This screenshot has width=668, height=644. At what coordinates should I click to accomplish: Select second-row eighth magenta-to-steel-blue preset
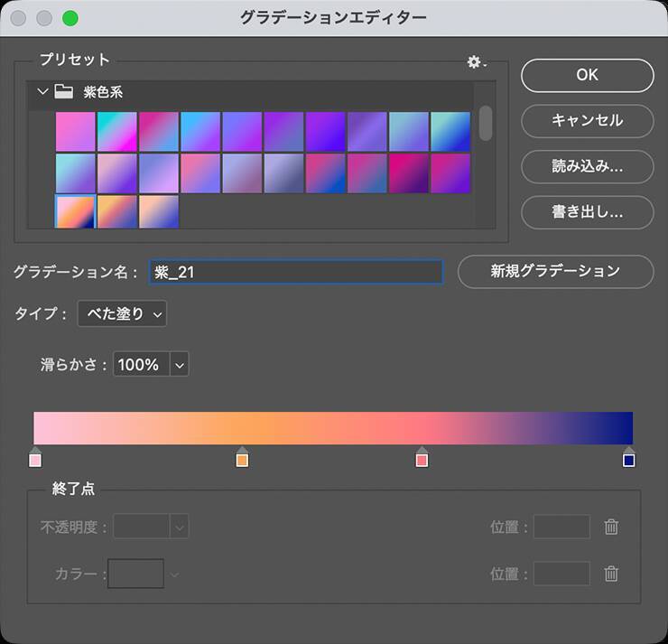(367, 173)
